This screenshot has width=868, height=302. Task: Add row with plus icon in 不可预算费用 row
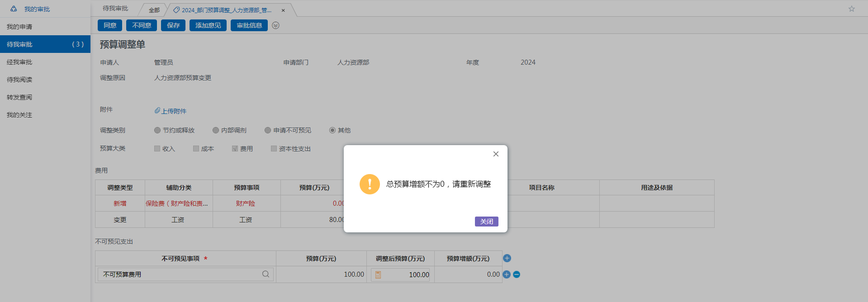tap(507, 274)
